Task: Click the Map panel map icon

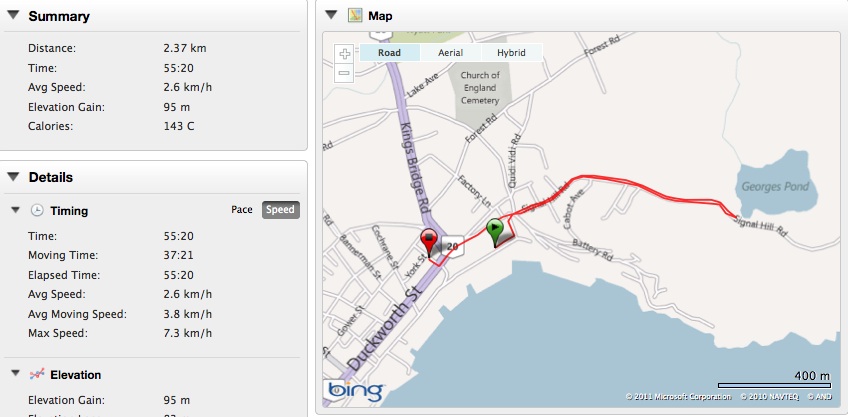Action: coord(355,16)
